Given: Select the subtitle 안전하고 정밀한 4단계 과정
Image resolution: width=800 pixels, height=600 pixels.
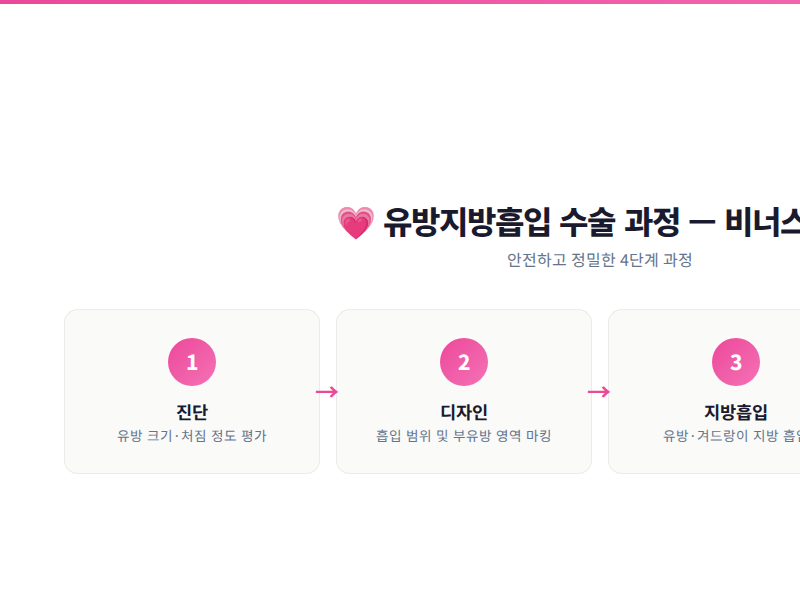Looking at the screenshot, I should click(599, 260).
